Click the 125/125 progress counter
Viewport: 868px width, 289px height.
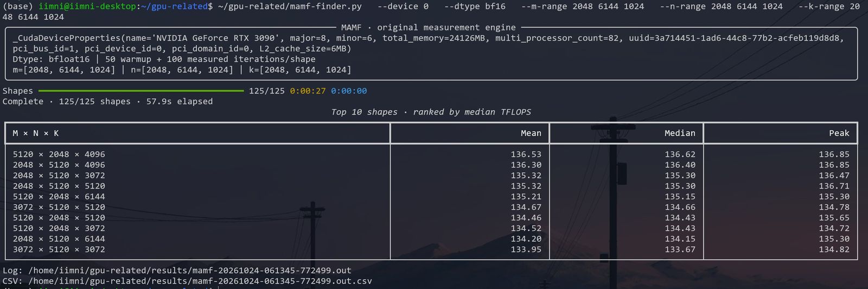[x=266, y=91]
